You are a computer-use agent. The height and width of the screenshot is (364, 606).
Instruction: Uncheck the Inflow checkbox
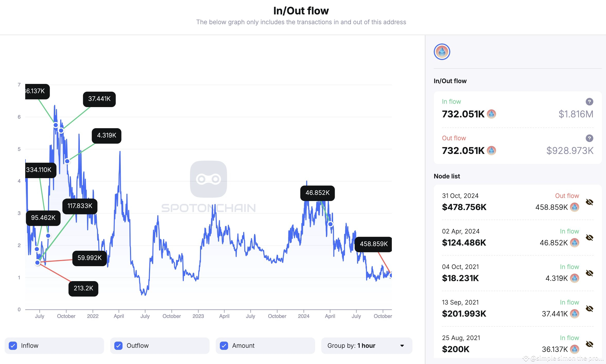pyautogui.click(x=13, y=345)
